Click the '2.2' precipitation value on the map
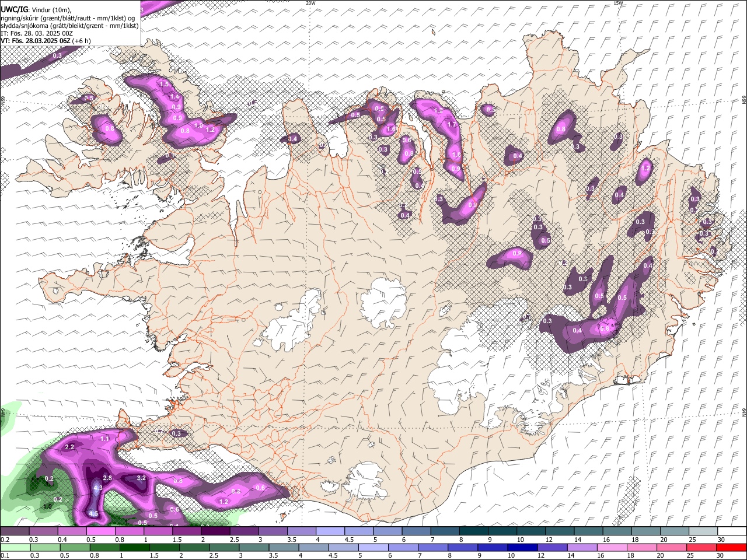The width and height of the screenshot is (747, 560). click(x=69, y=447)
